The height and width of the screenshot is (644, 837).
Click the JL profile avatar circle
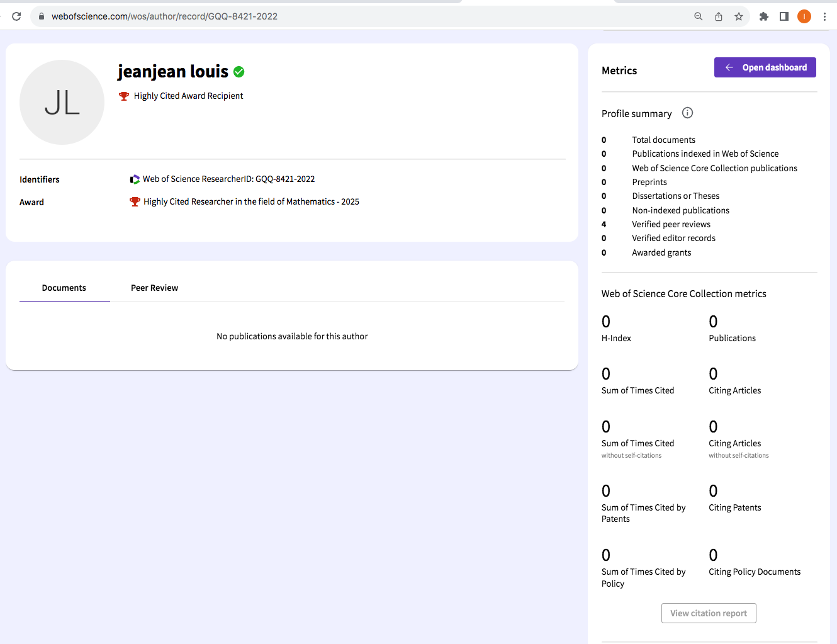pos(62,102)
